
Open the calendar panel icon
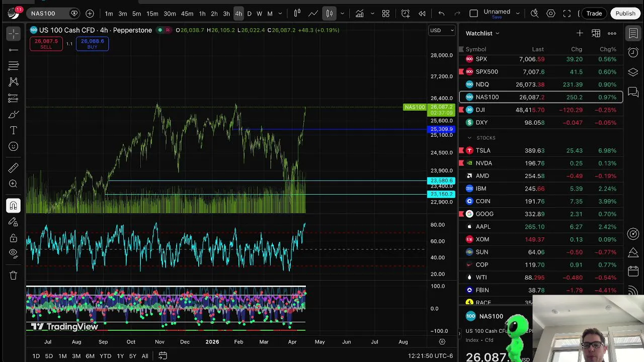click(x=633, y=272)
